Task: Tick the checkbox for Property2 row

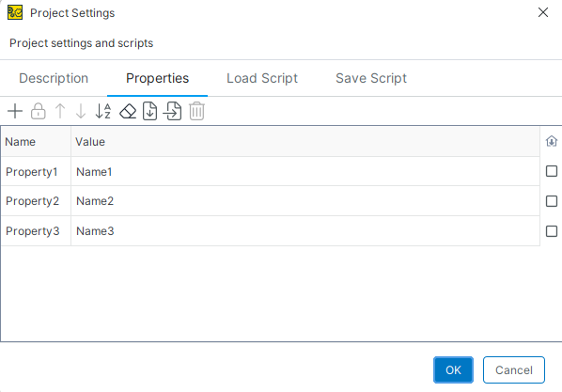Action: tap(552, 201)
